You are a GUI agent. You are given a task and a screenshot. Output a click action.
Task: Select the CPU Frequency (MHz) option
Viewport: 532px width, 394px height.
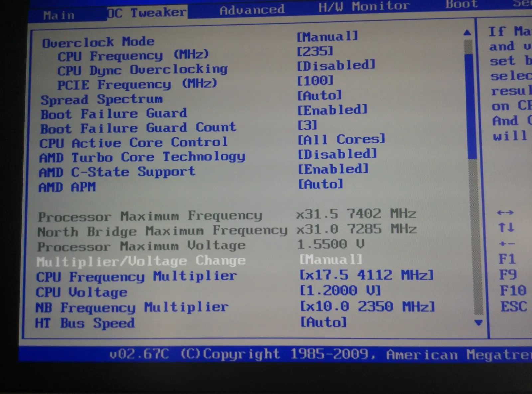pyautogui.click(x=133, y=55)
